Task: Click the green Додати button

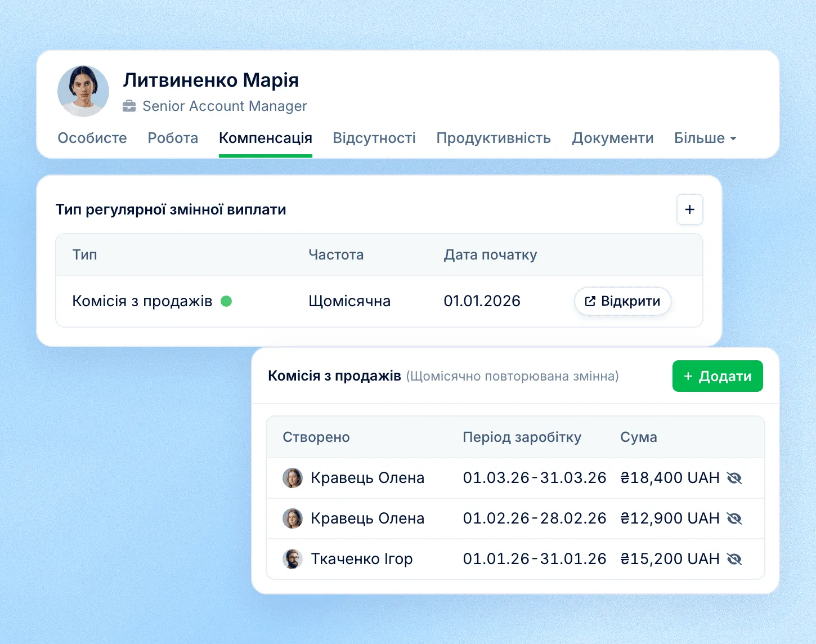Action: pyautogui.click(x=718, y=376)
